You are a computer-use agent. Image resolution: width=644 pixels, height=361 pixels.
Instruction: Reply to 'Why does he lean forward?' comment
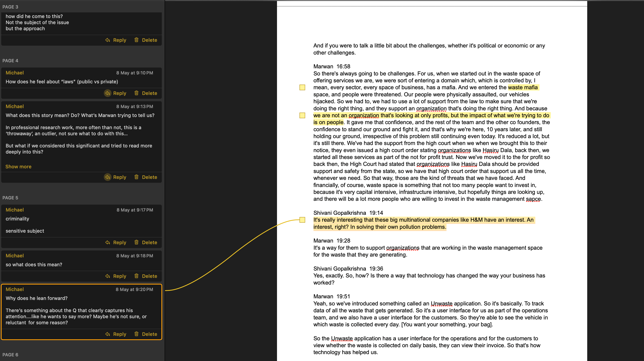tap(119, 334)
